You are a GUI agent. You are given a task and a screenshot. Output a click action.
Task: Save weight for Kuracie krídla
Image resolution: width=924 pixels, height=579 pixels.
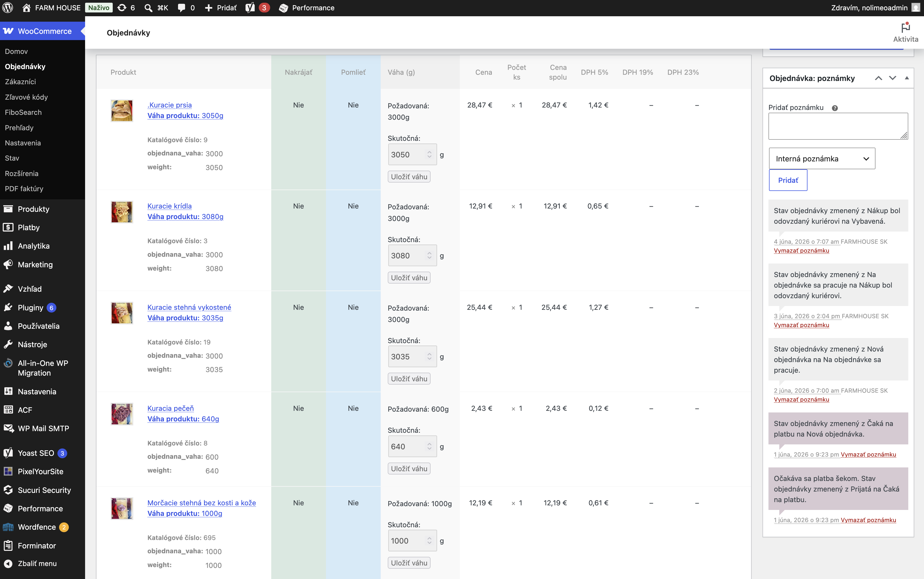coord(409,278)
